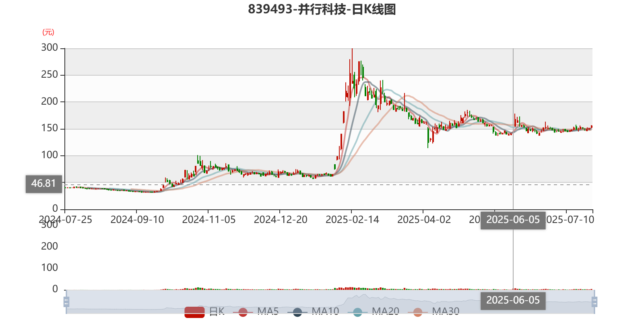Click the 2024-12-20 x-axis date
The image size is (644, 322).
(x=280, y=220)
